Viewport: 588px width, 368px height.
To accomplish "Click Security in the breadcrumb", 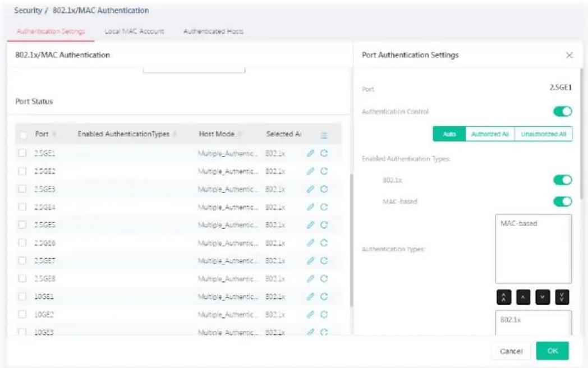I will tap(28, 11).
